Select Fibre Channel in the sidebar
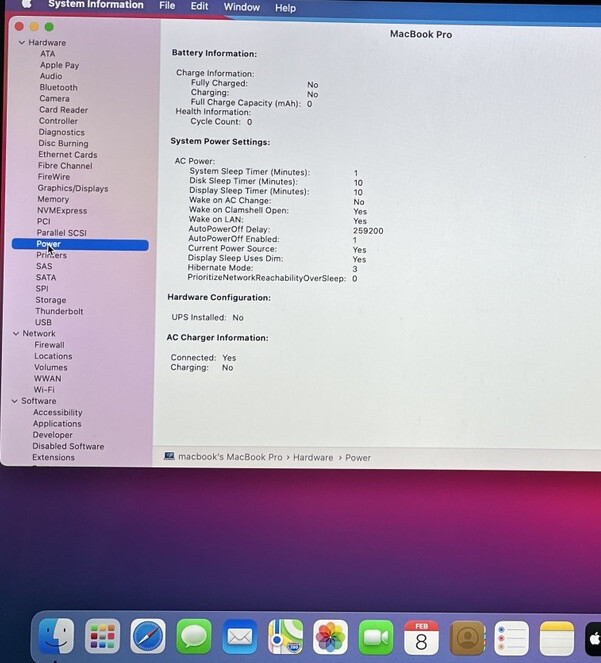Viewport: 601px width, 663px height. (65, 166)
